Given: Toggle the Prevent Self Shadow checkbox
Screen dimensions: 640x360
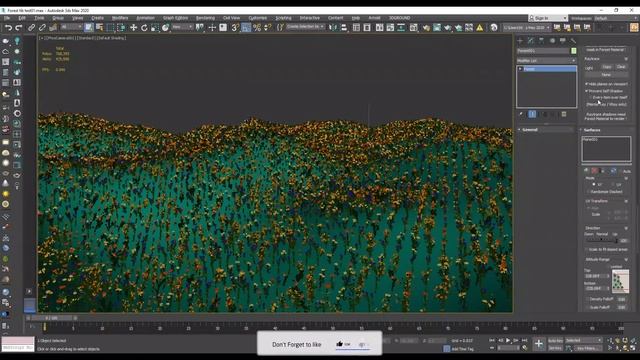Looking at the screenshot, I should pyautogui.click(x=587, y=91).
